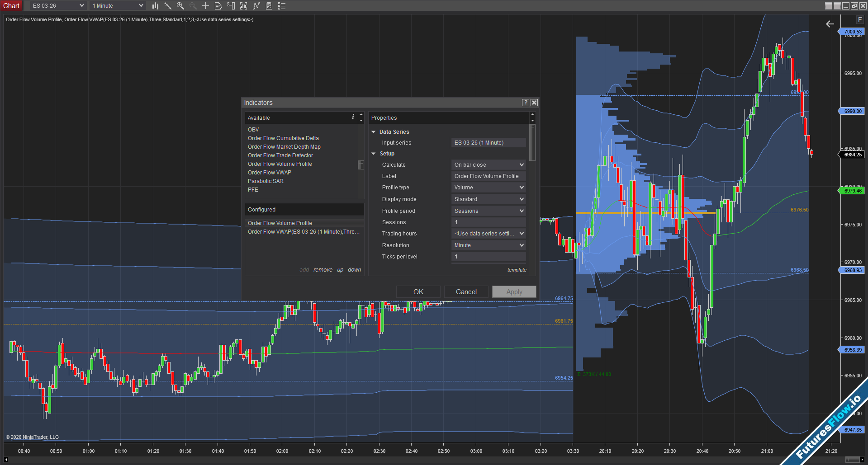Select the drawing tools pencil icon
The height and width of the screenshot is (465, 868).
[x=168, y=6]
